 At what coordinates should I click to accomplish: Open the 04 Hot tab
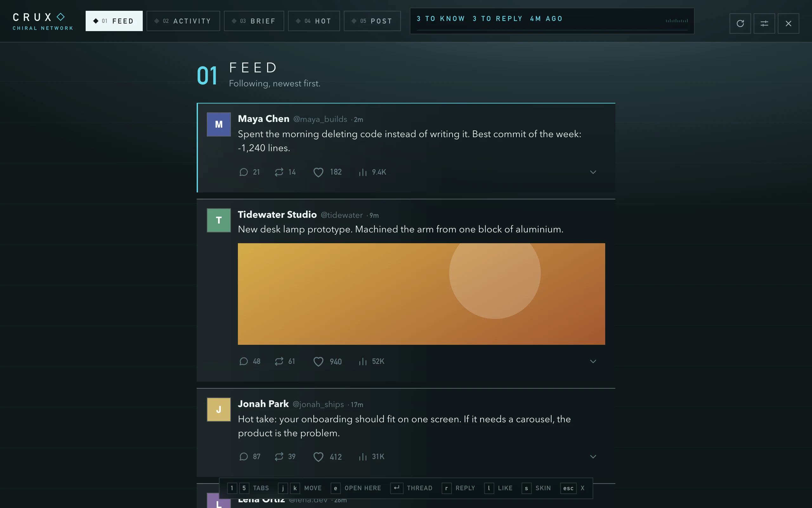tap(314, 21)
